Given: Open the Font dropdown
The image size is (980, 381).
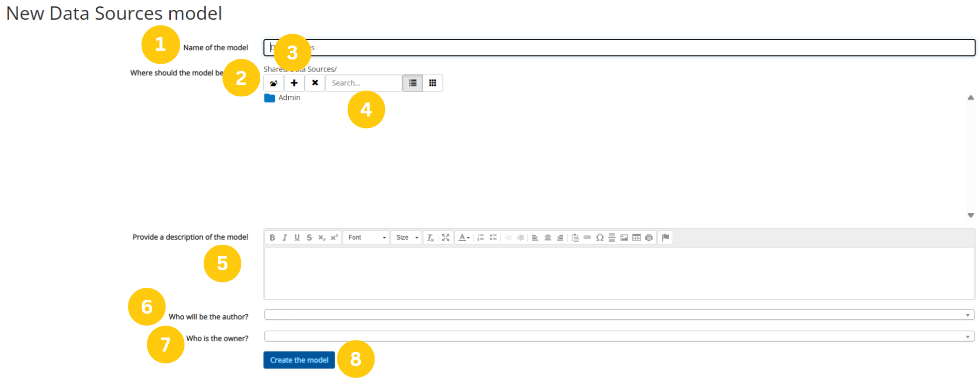Looking at the screenshot, I should click(x=366, y=238).
